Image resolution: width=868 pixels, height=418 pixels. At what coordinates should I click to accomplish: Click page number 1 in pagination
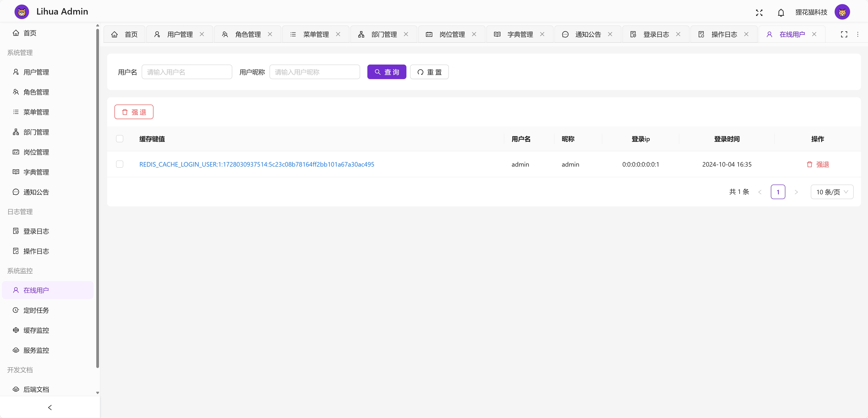click(x=778, y=192)
